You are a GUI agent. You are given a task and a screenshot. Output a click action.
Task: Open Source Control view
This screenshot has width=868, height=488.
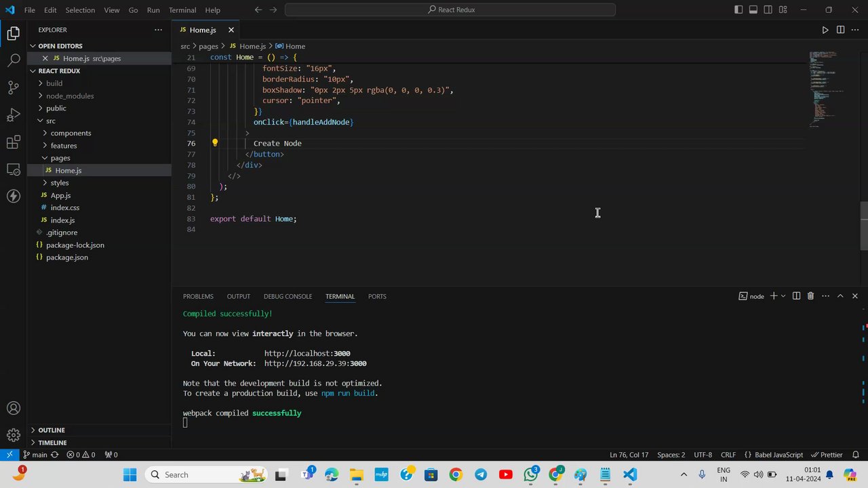point(13,87)
